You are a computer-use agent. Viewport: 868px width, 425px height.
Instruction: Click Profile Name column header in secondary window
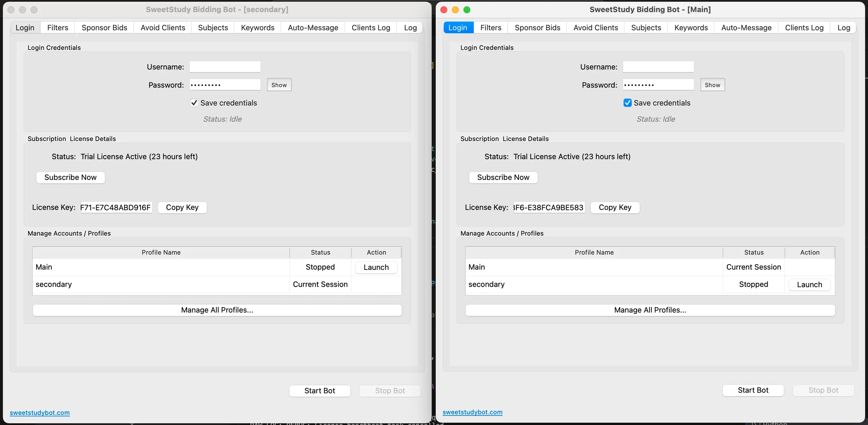tap(161, 253)
